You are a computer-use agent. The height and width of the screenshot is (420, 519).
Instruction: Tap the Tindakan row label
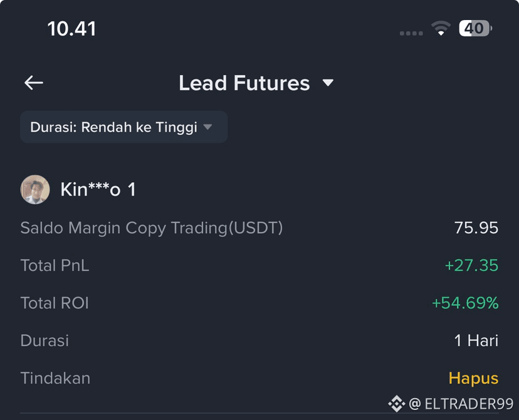point(55,378)
